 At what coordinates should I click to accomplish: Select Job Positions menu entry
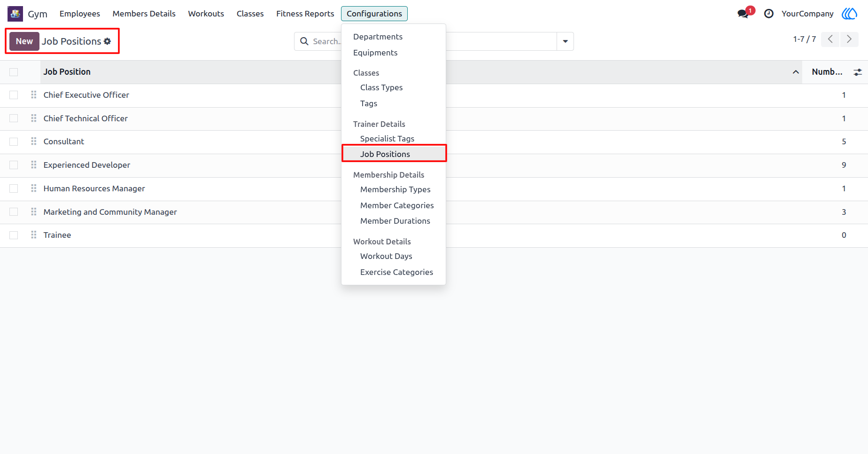[x=394, y=154]
